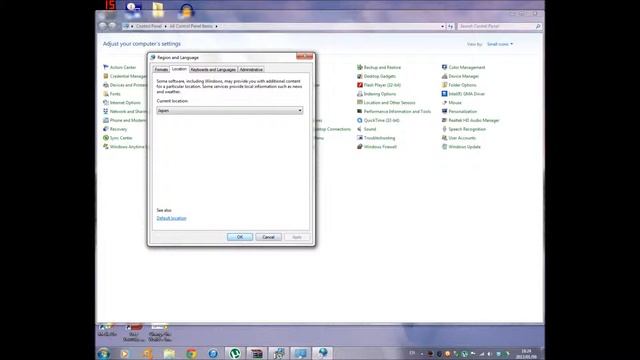Open uTorrent from the taskbar
640x360 pixels.
[235, 353]
